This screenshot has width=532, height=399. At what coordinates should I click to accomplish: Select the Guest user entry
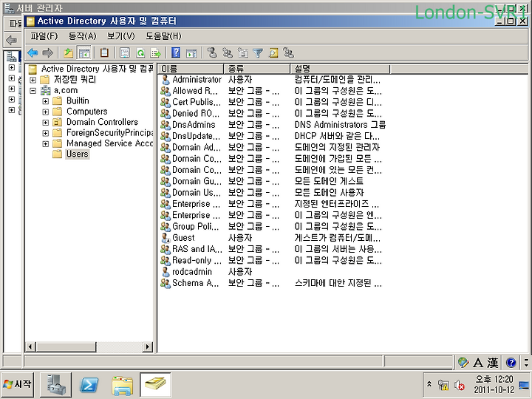183,238
